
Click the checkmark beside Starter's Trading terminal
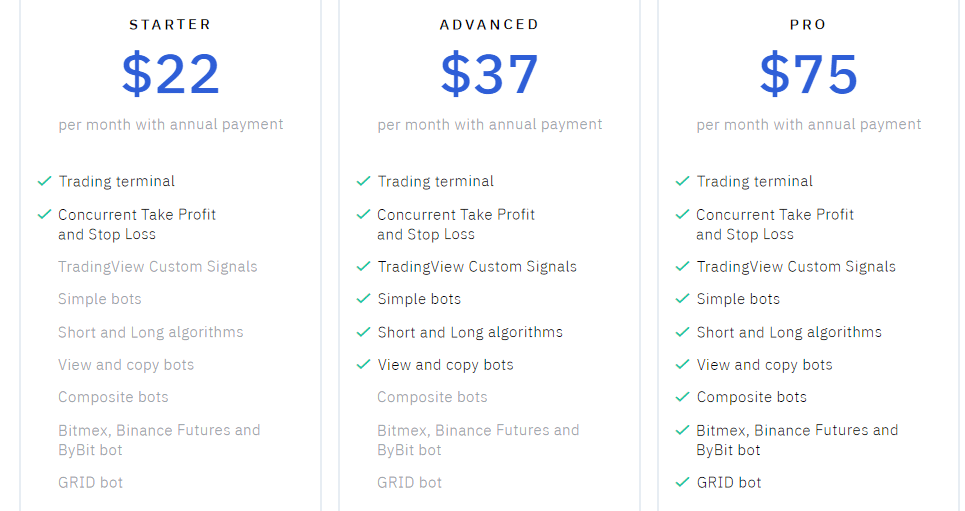point(44,181)
